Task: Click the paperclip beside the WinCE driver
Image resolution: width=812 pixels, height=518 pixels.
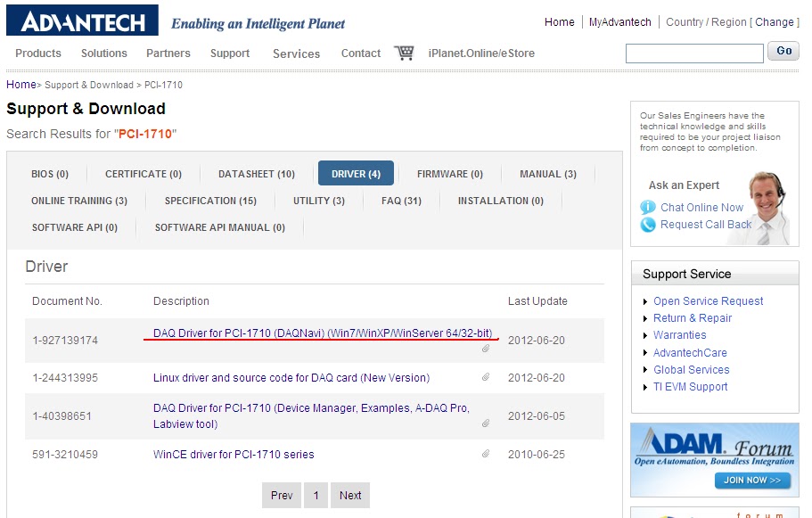Action: click(x=486, y=454)
